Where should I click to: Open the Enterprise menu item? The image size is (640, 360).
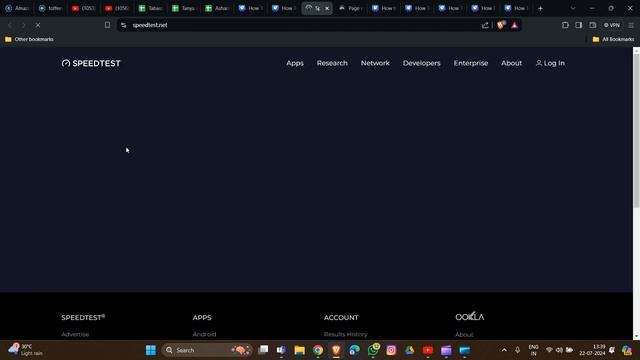pos(471,63)
